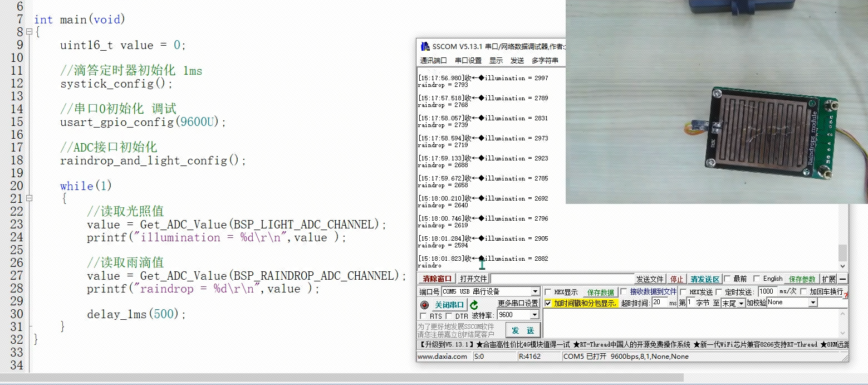Toggle the 最前 always-on-top checkbox
Image resolution: width=868 pixels, height=385 pixels.
[x=727, y=279]
